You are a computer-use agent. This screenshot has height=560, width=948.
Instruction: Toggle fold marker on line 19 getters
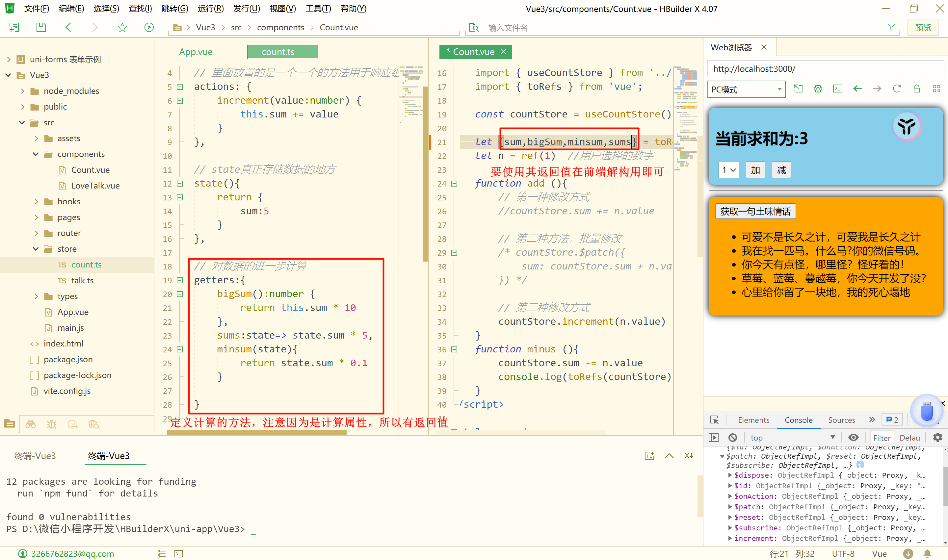tap(180, 280)
